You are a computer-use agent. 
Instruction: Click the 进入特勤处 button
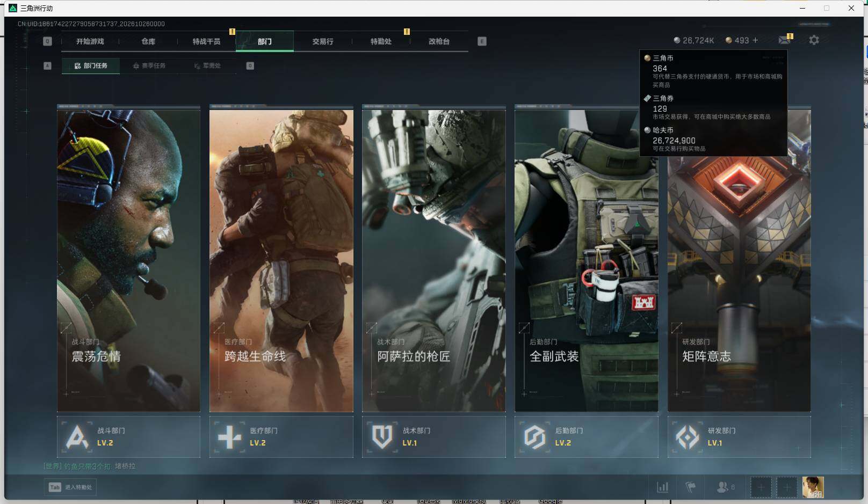click(70, 487)
